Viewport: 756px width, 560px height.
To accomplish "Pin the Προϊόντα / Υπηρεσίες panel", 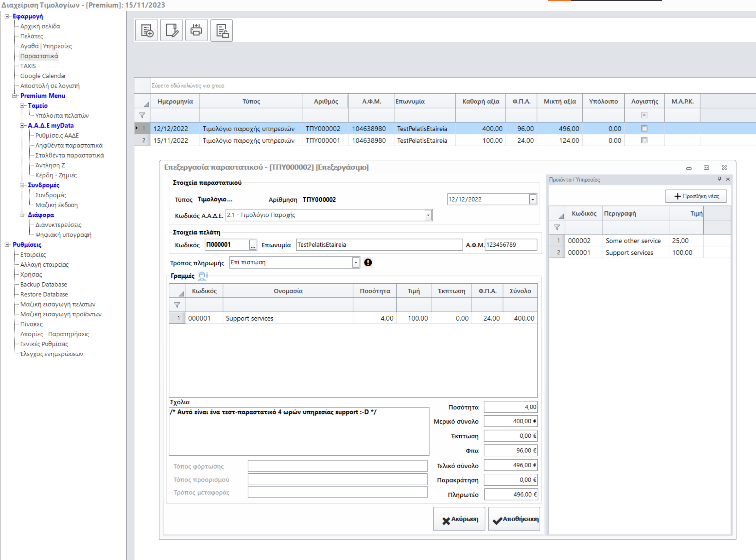I will tap(719, 179).
